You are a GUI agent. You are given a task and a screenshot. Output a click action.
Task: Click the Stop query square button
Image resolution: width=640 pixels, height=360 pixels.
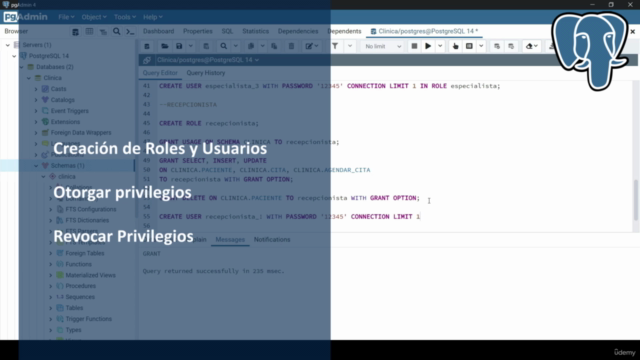click(x=414, y=46)
